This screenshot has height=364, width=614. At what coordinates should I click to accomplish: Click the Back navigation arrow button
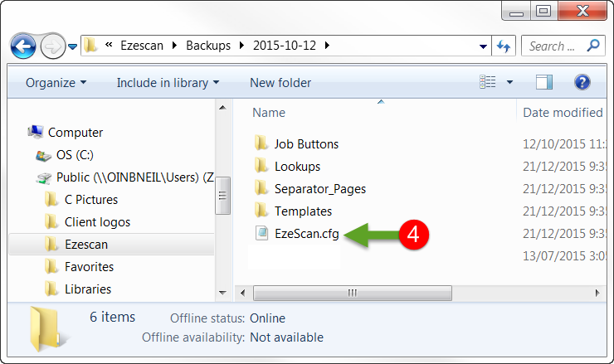pyautogui.click(x=23, y=46)
